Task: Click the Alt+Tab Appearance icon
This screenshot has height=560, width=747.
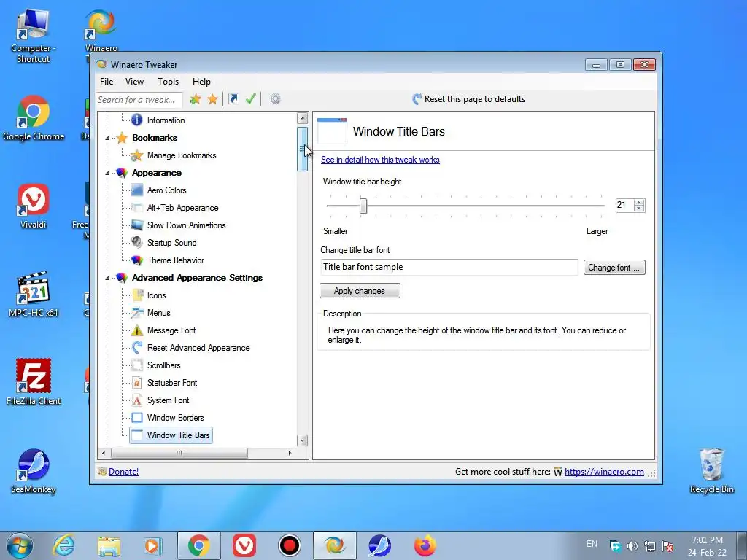Action: tap(136, 208)
